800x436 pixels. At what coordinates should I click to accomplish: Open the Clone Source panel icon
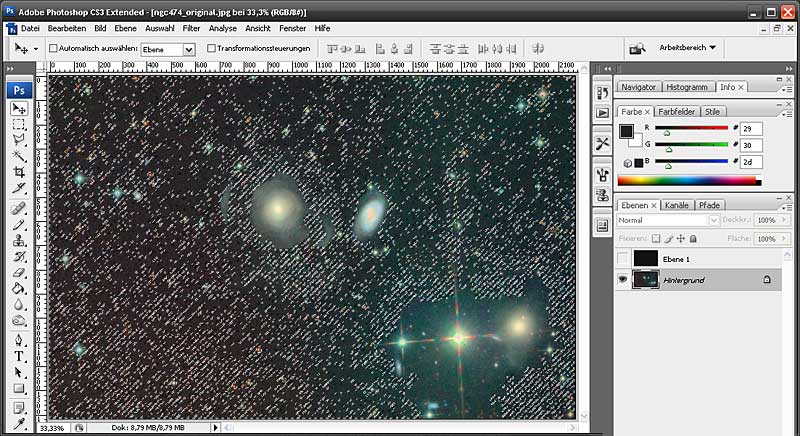pyautogui.click(x=603, y=195)
